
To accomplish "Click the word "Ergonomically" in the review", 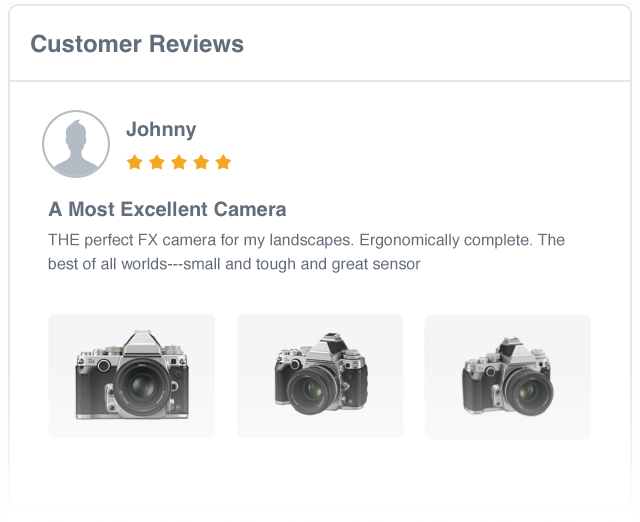I will tap(410, 241).
